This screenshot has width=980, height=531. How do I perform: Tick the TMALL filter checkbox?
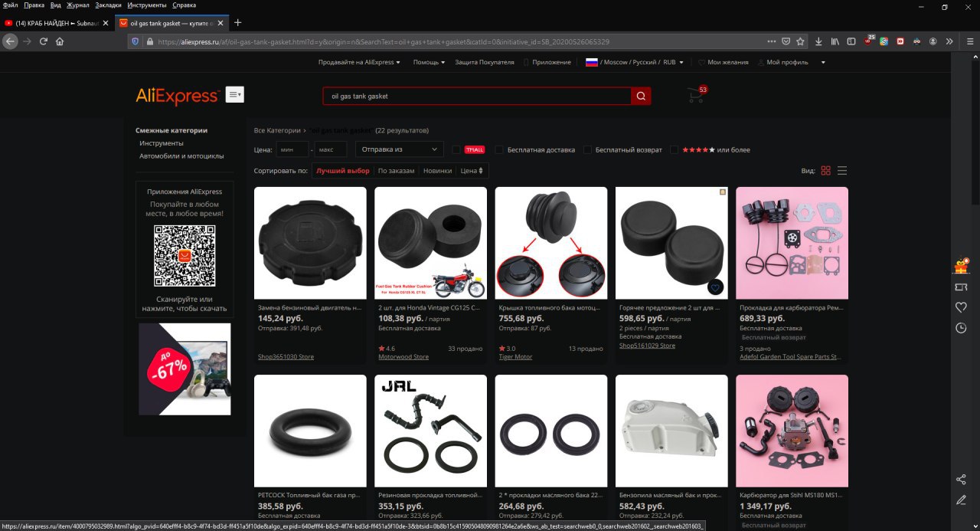tap(456, 149)
